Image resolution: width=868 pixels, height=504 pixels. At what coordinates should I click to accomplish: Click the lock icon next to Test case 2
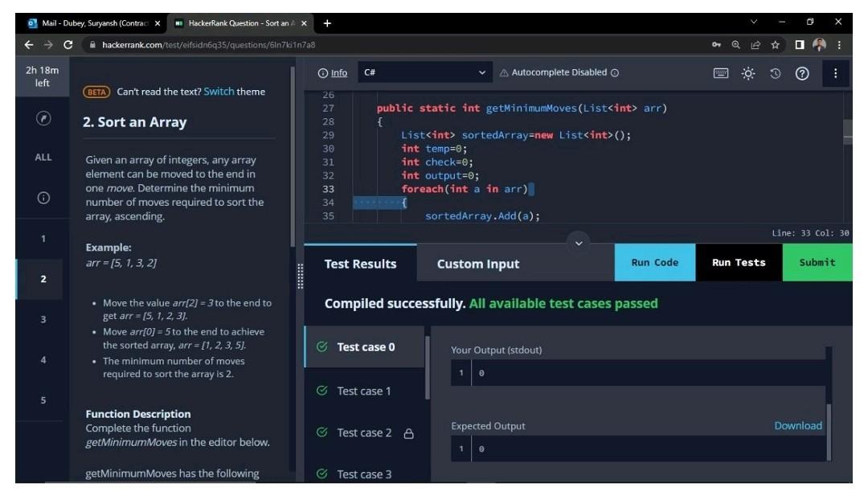click(x=408, y=433)
